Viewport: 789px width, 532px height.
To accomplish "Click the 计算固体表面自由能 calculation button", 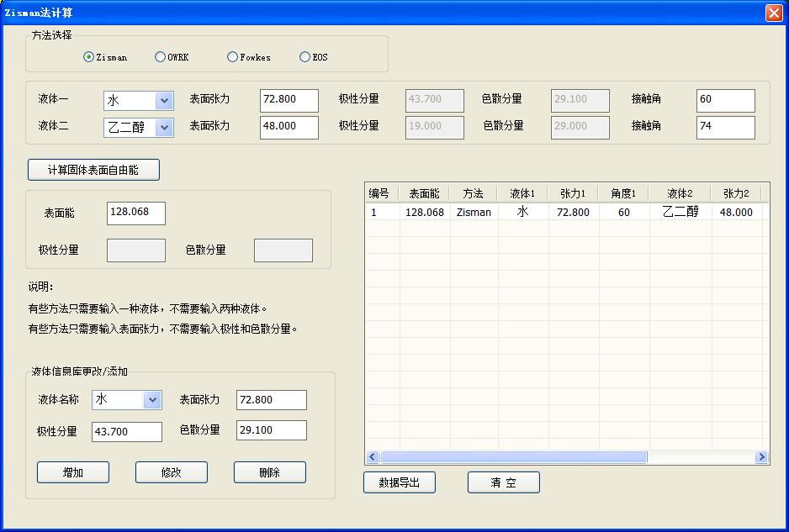I will click(93, 169).
